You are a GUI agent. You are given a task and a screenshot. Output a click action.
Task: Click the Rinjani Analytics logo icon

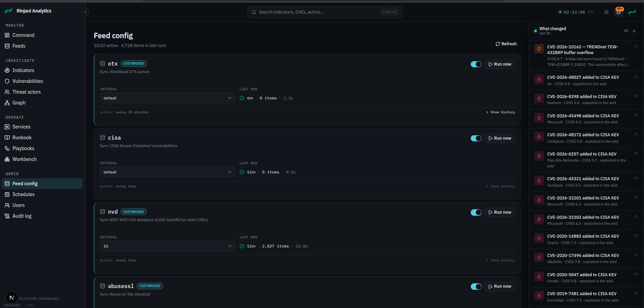point(8,11)
